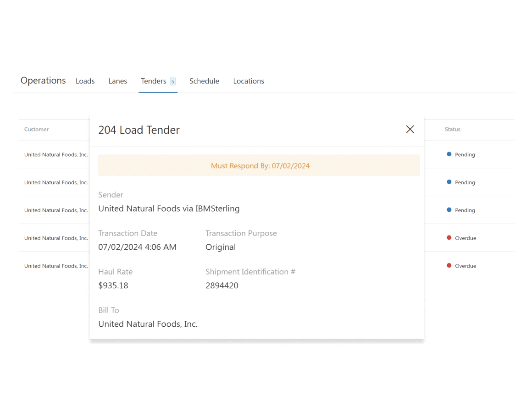
Task: Click the haul rate value $935.18
Action: click(113, 285)
